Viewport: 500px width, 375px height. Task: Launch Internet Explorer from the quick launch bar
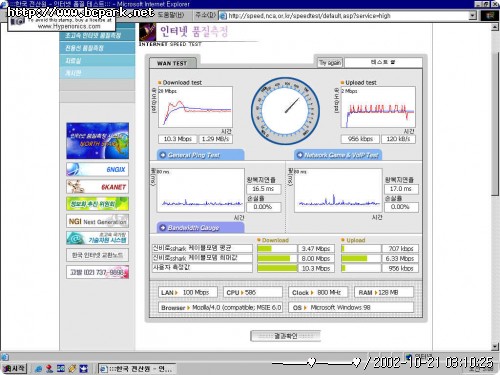tap(39, 368)
